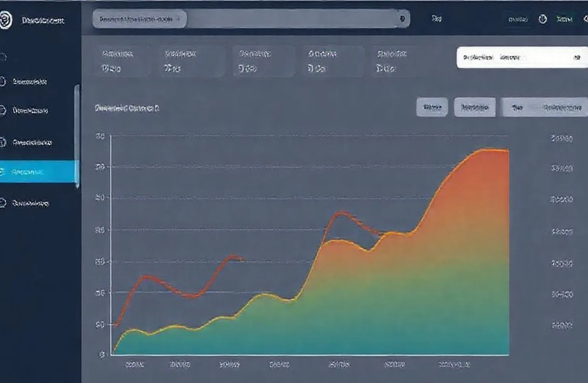This screenshot has width=588, height=383.
Task: Open the globe icon in the top-right header
Action: [x=543, y=18]
